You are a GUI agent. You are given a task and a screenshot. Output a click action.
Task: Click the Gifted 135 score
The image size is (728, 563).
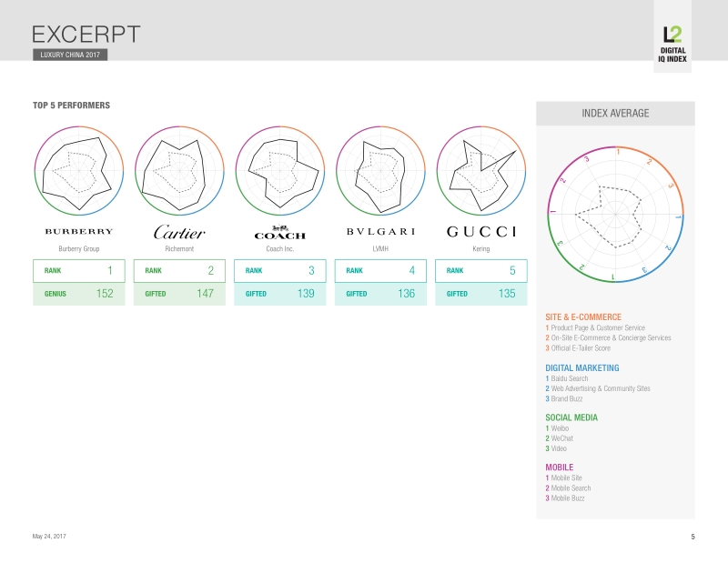point(481,294)
